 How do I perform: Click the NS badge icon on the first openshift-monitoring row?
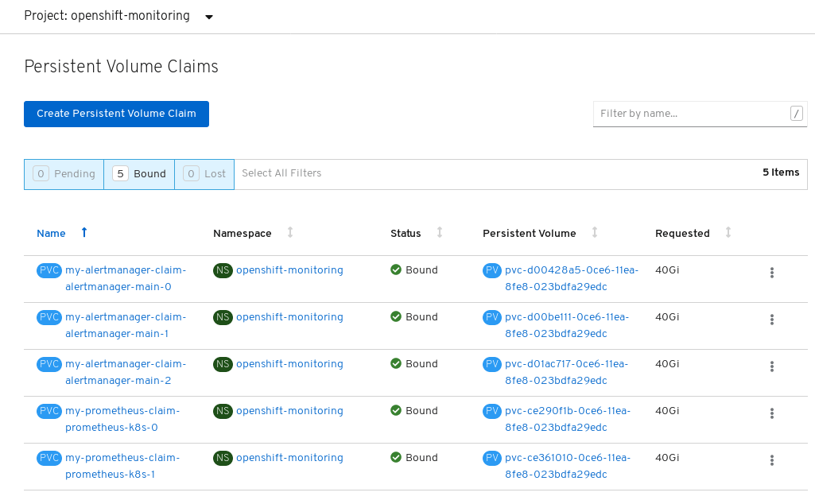point(223,270)
